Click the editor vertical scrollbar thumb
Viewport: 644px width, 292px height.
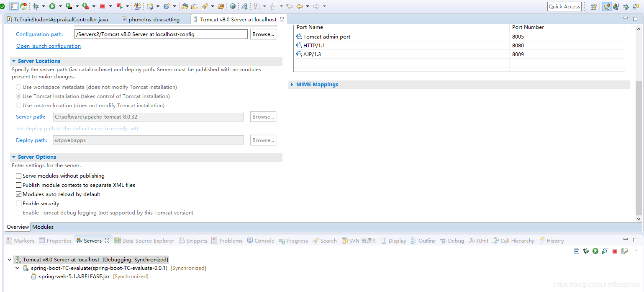639,147
